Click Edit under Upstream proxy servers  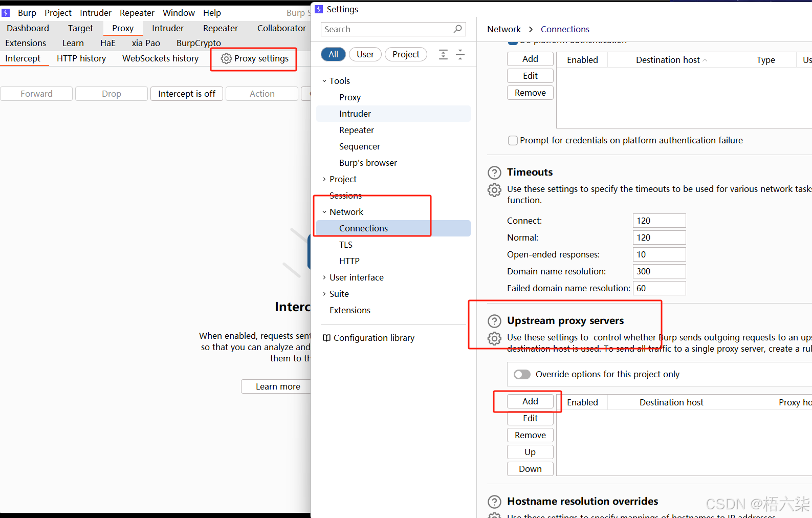point(530,418)
